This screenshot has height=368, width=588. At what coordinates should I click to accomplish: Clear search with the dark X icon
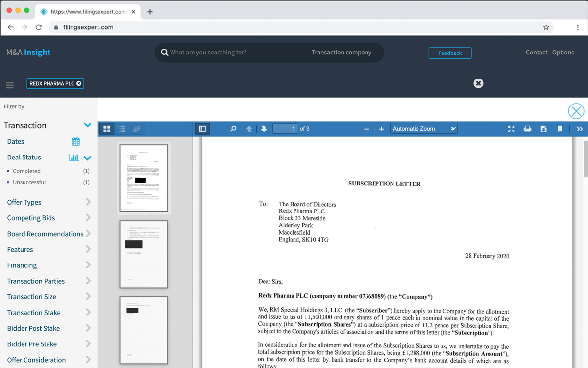point(479,83)
